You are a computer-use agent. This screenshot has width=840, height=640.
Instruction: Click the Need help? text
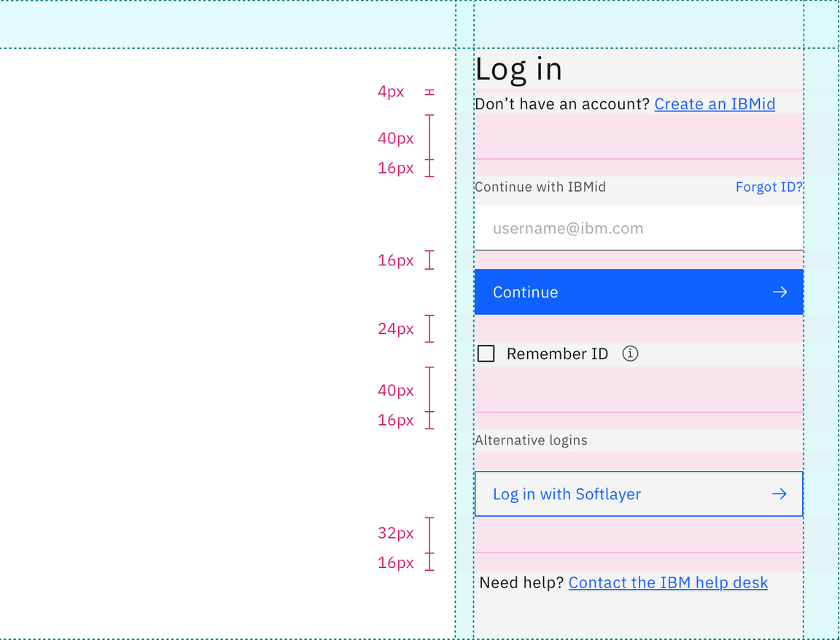coord(521,582)
